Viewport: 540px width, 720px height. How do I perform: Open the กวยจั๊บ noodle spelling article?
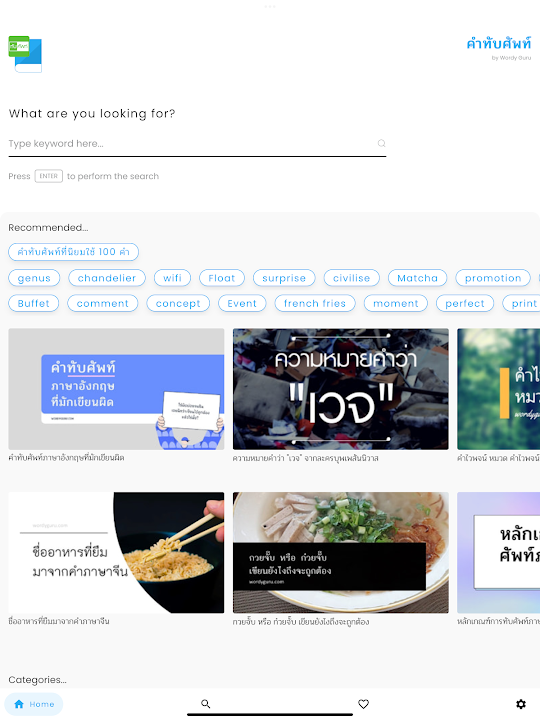(341, 552)
